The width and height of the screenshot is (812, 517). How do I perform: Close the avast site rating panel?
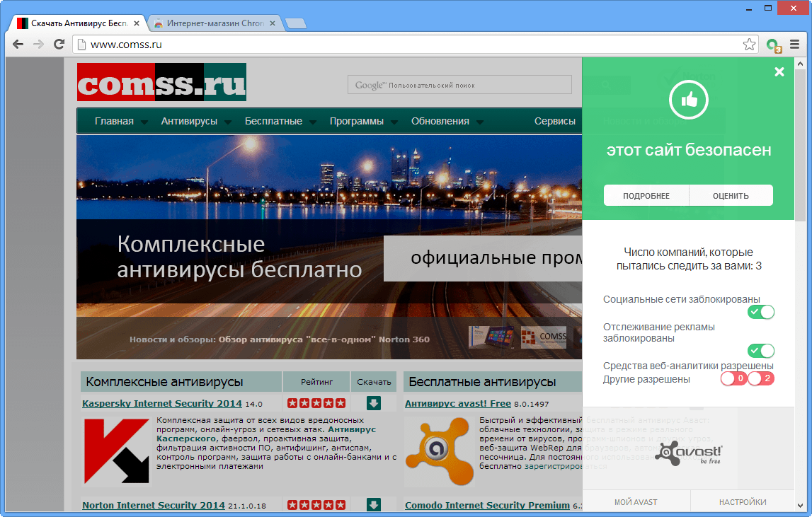tap(779, 72)
